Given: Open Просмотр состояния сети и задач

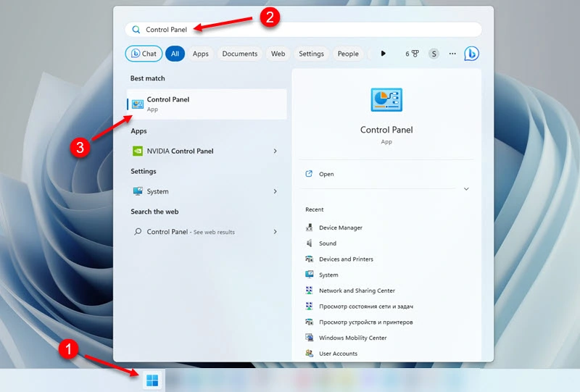Looking at the screenshot, I should pyautogui.click(x=366, y=306).
